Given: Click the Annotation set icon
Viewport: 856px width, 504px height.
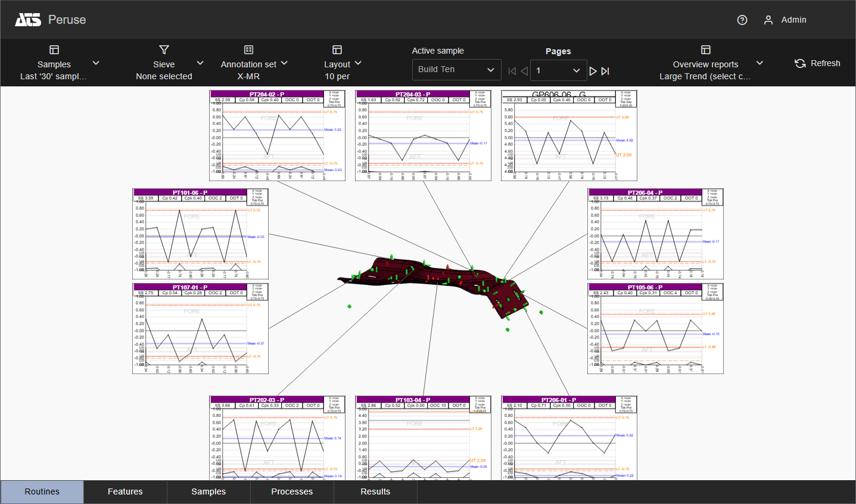Looking at the screenshot, I should (248, 50).
